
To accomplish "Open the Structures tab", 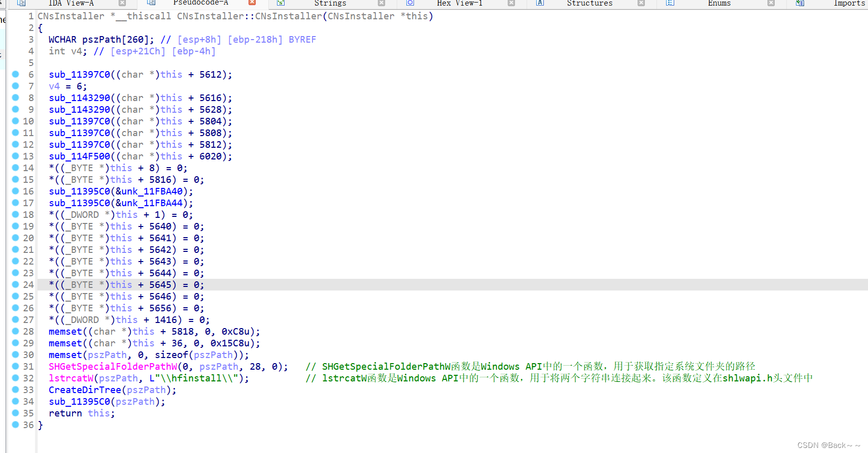I will coord(589,3).
